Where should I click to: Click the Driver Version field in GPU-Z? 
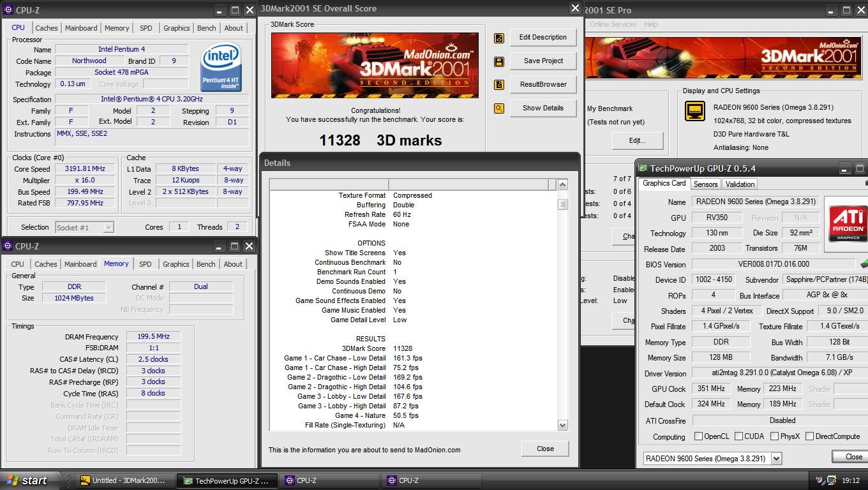pyautogui.click(x=780, y=373)
